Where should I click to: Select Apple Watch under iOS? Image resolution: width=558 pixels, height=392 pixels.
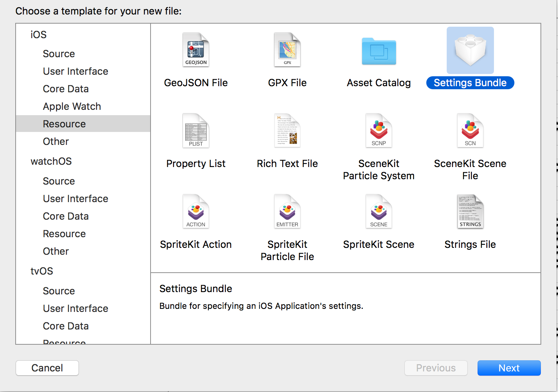[x=72, y=106]
